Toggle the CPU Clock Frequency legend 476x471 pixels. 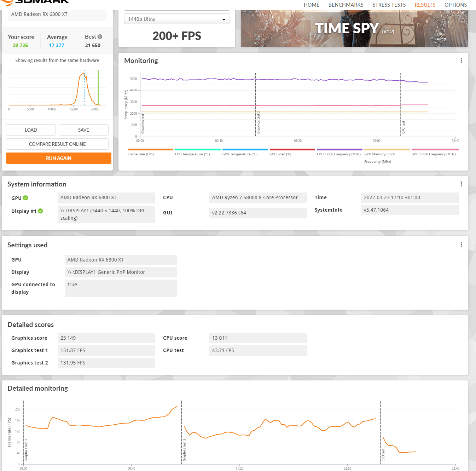coord(339,153)
